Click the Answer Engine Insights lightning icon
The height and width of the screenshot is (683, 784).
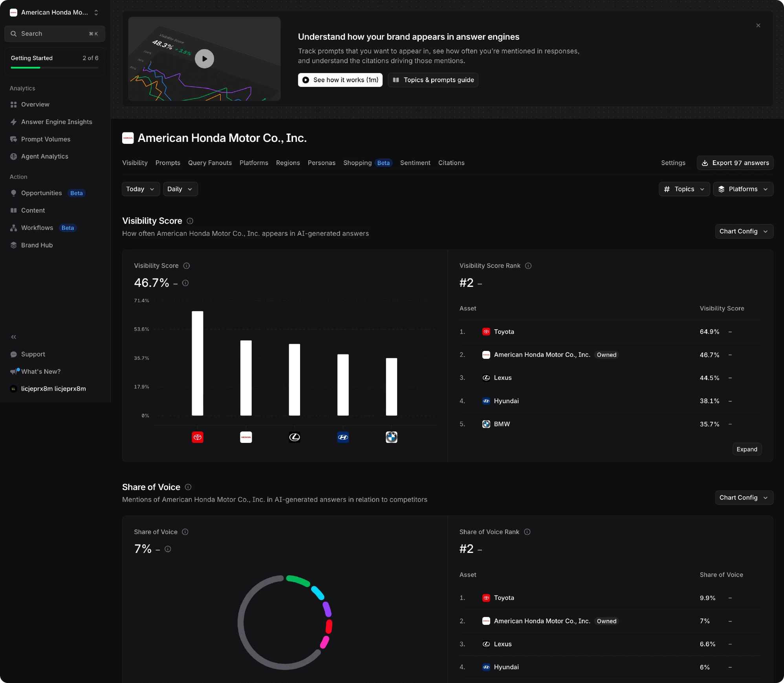pyautogui.click(x=14, y=122)
